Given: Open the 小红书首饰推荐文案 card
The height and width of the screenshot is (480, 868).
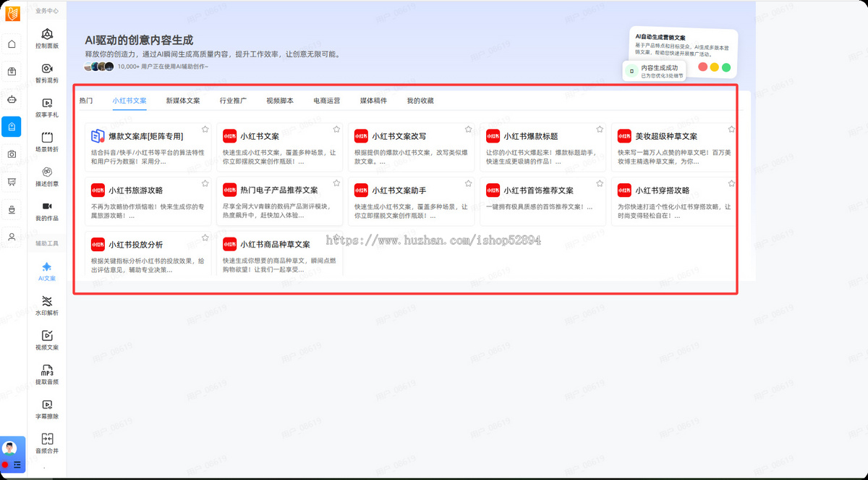Looking at the screenshot, I should 542,201.
